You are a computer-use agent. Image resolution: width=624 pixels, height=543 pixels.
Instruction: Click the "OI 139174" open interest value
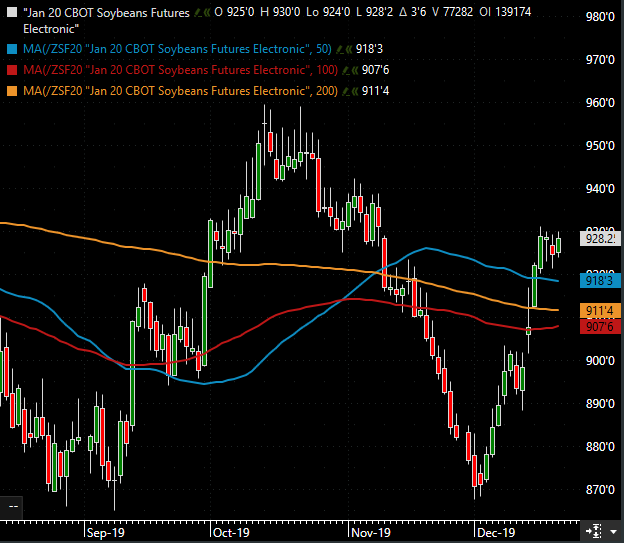(x=505, y=12)
